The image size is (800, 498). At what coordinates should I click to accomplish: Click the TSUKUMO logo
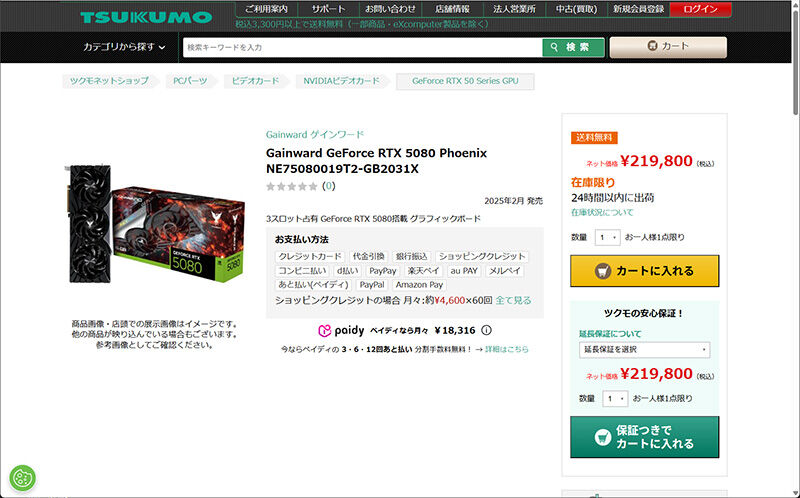click(146, 17)
